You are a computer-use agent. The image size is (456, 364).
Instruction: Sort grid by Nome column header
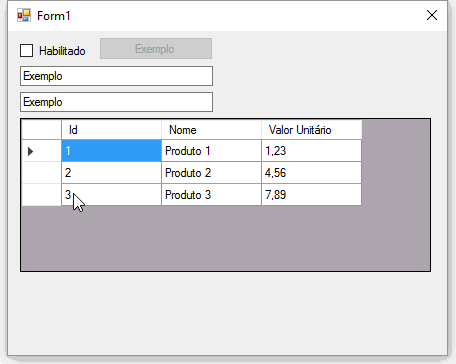[x=211, y=130]
